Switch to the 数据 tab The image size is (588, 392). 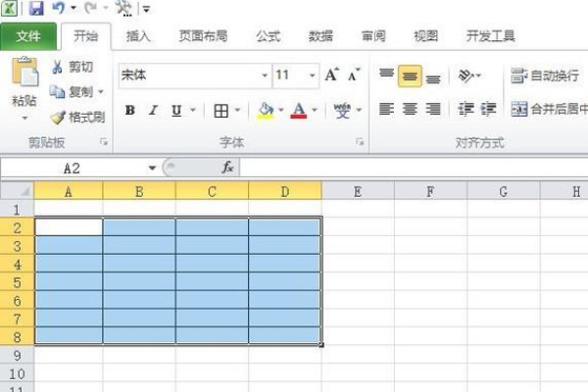click(320, 36)
